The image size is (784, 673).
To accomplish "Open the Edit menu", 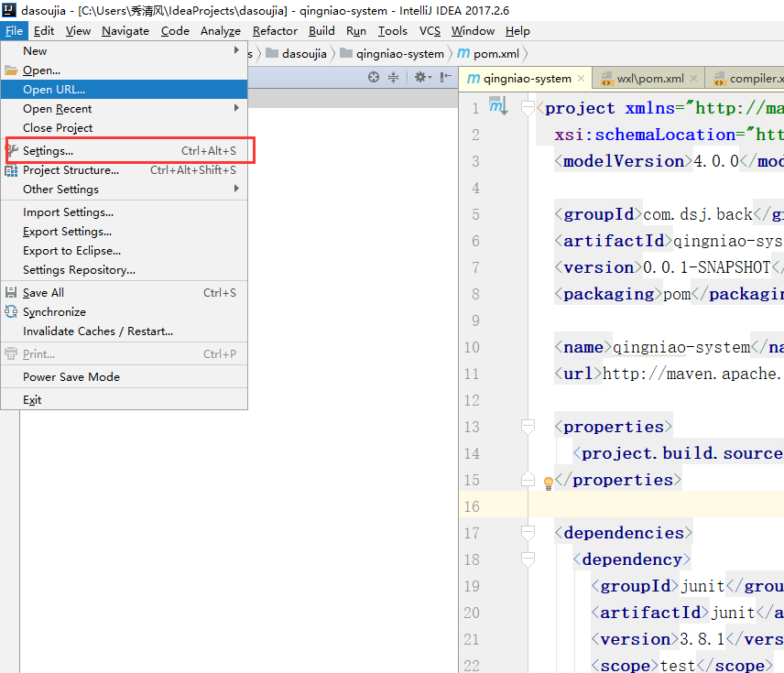I will pyautogui.click(x=43, y=31).
